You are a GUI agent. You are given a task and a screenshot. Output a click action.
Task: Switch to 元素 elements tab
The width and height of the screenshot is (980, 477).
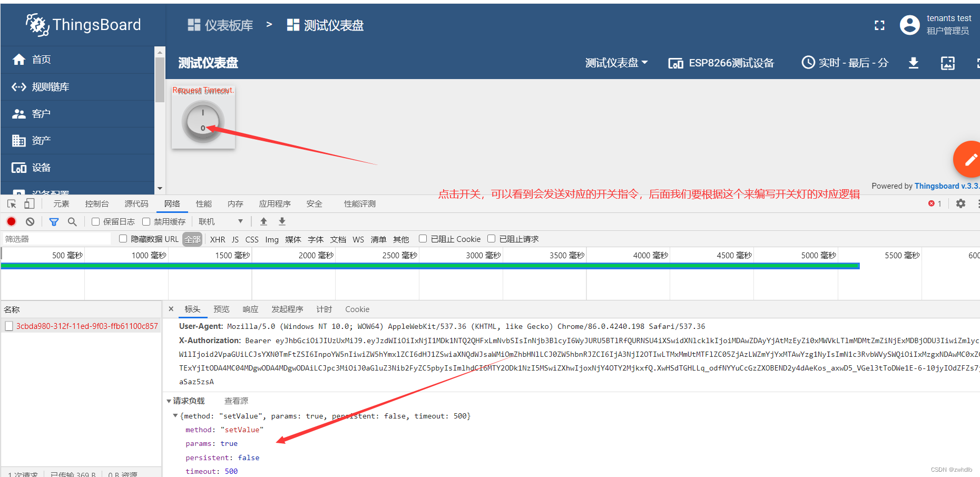tap(61, 204)
